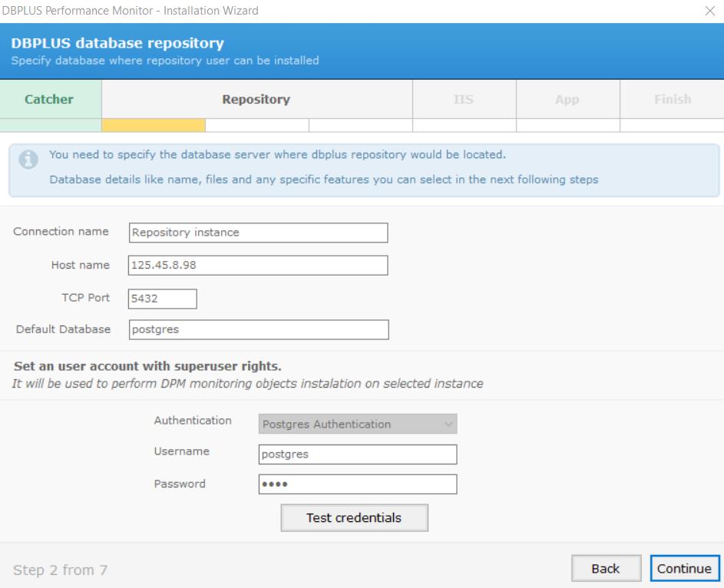Image resolution: width=724 pixels, height=588 pixels.
Task: Click the Username field containing postgres
Action: point(358,454)
